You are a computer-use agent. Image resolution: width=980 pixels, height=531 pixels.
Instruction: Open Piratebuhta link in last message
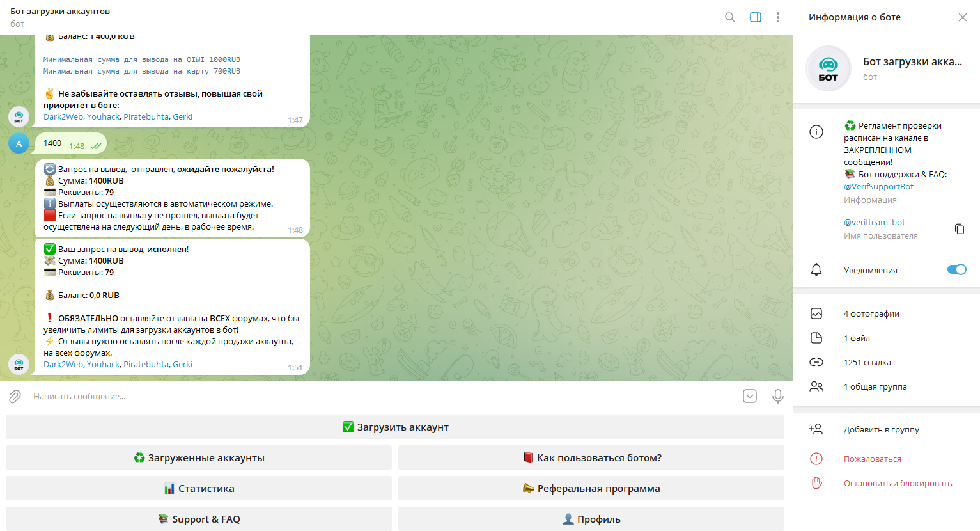[146, 365]
